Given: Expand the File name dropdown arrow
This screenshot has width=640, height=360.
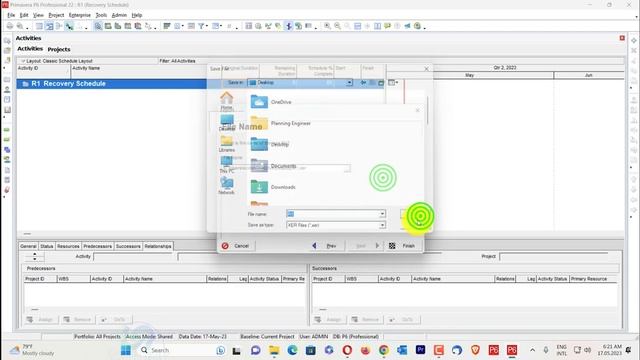Looking at the screenshot, I should click(382, 214).
